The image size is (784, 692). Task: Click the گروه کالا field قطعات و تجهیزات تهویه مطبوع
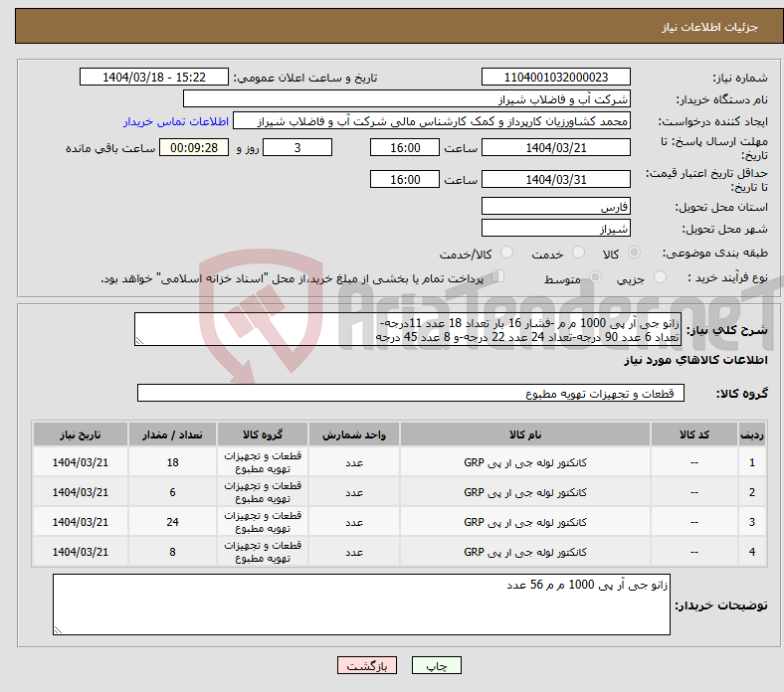(411, 393)
